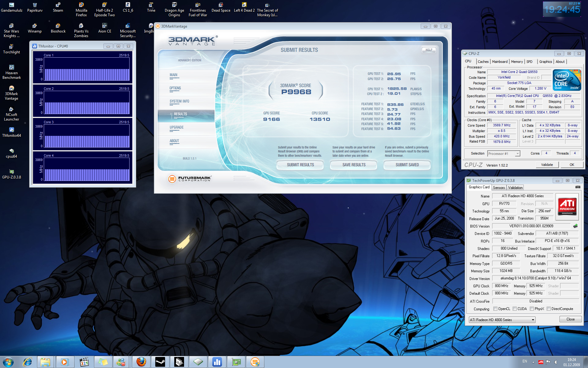
Task: Click the Core 1 frequency graph
Action: 87,69
